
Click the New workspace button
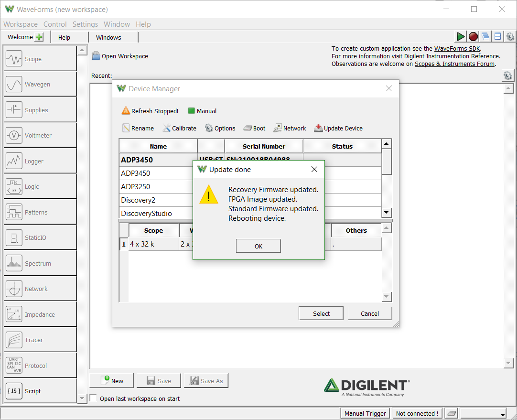point(112,381)
